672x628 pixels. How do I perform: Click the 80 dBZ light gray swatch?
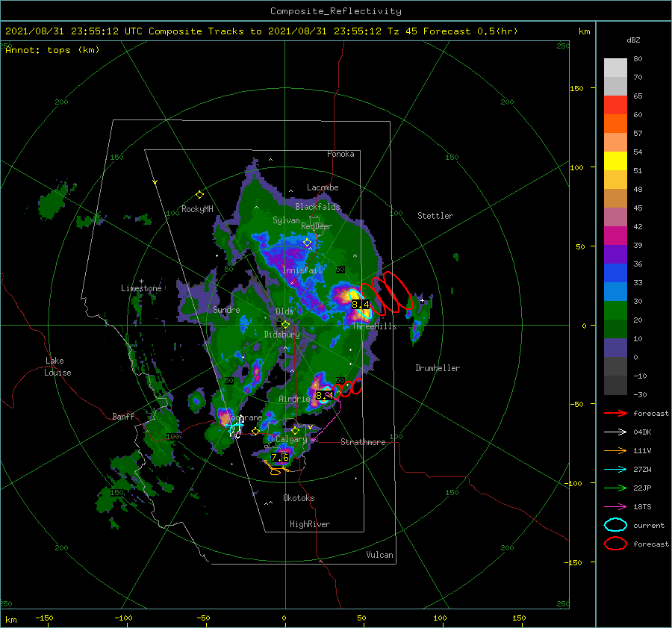[x=615, y=68]
